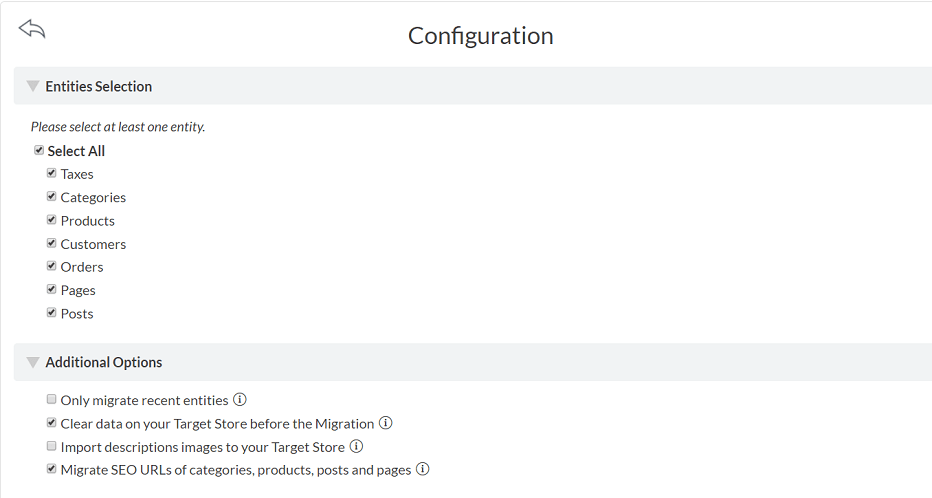Uncheck the Customers checkbox

[52, 243]
